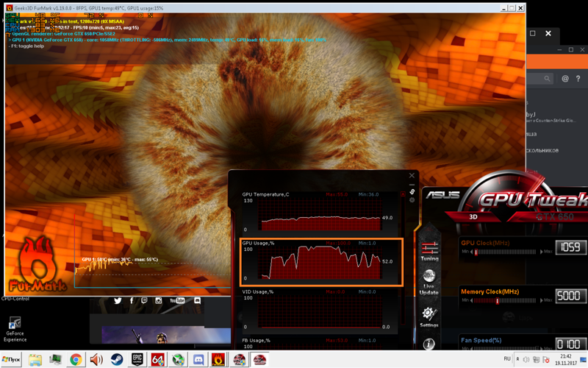Screen dimensions: 588x368
Task: Increase GPU Clock with the Max arrow
Action: point(541,252)
